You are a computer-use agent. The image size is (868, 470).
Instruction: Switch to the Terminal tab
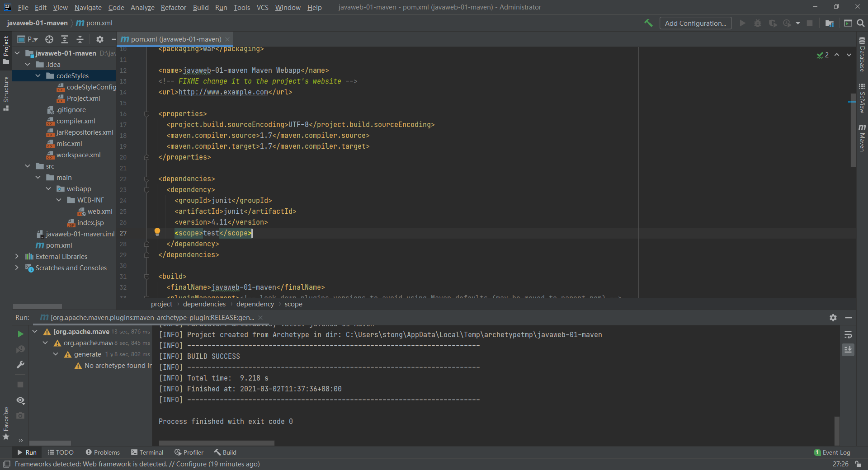pyautogui.click(x=147, y=452)
